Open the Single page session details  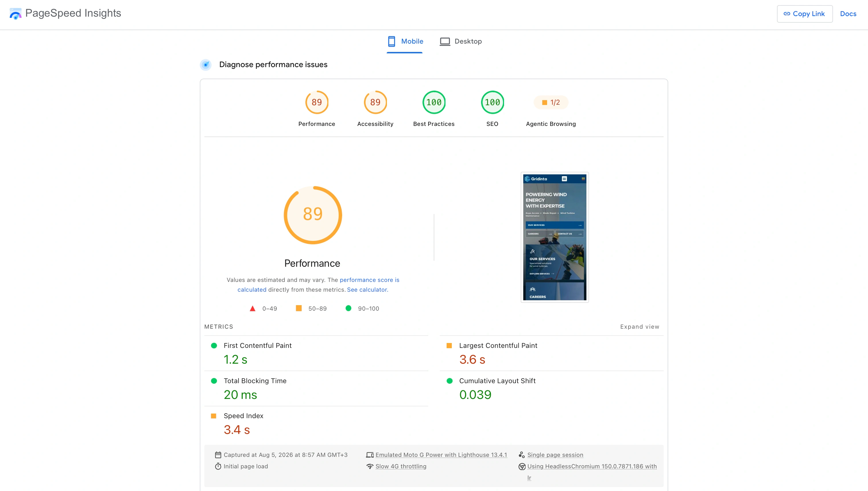point(555,455)
